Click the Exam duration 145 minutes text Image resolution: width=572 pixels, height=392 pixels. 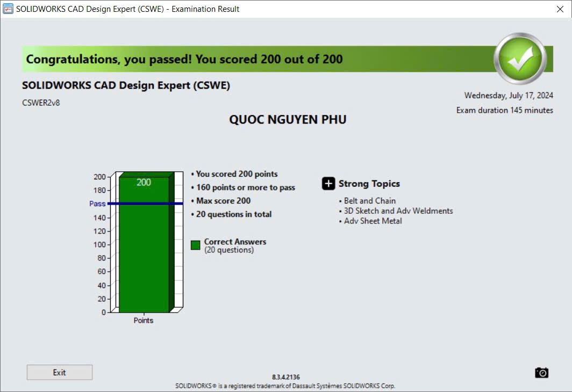tap(504, 110)
